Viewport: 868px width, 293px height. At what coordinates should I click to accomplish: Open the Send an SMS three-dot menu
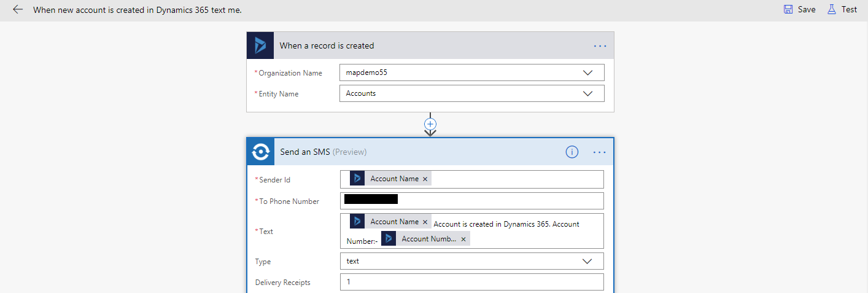[600, 152]
